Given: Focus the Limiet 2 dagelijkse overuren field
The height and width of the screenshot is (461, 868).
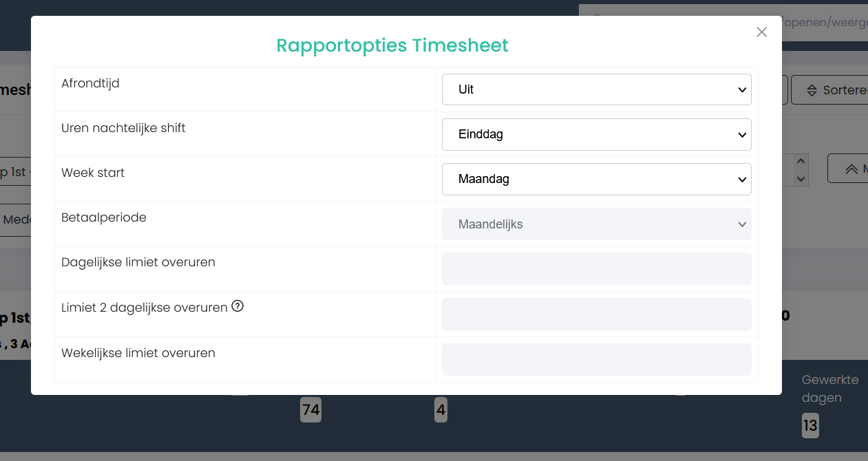Looking at the screenshot, I should point(596,314).
